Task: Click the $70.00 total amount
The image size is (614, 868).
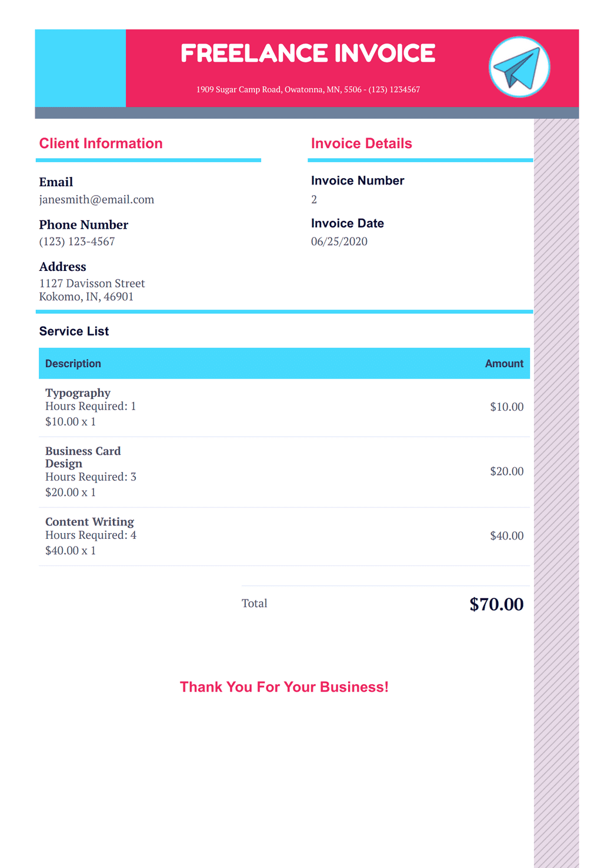Action: (496, 604)
